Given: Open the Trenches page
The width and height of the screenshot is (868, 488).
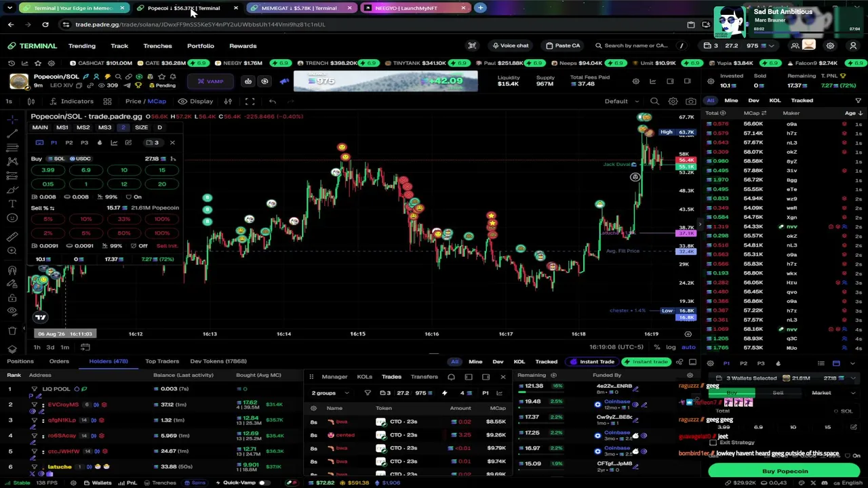Looking at the screenshot, I should click(x=157, y=45).
